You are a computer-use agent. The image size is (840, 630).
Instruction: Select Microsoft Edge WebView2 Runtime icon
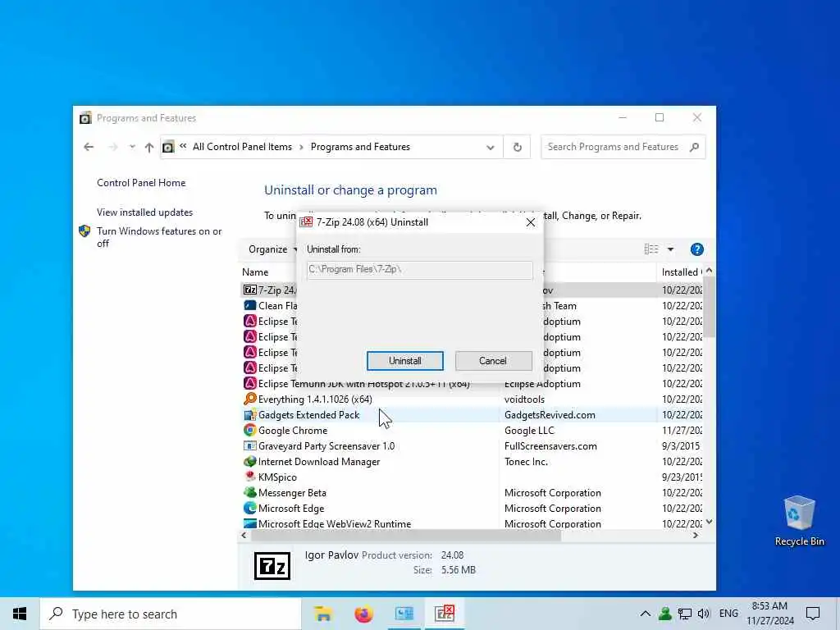[249, 523]
